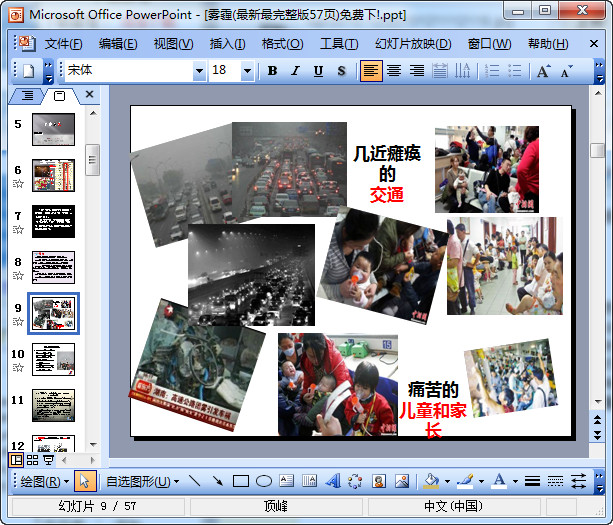The height and width of the screenshot is (525, 613).
Task: Toggle bold formatting
Action: click(x=272, y=71)
